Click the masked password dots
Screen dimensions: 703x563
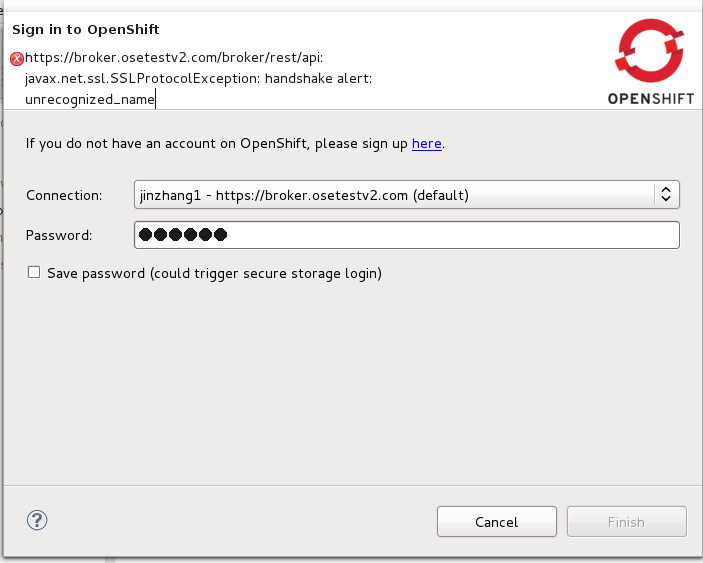183,235
